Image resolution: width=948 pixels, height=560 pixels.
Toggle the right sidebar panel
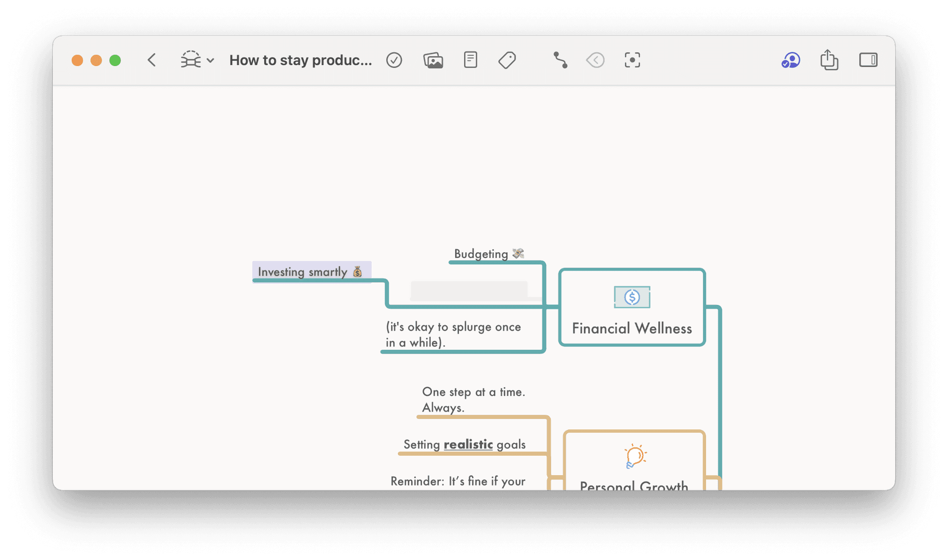(x=868, y=60)
